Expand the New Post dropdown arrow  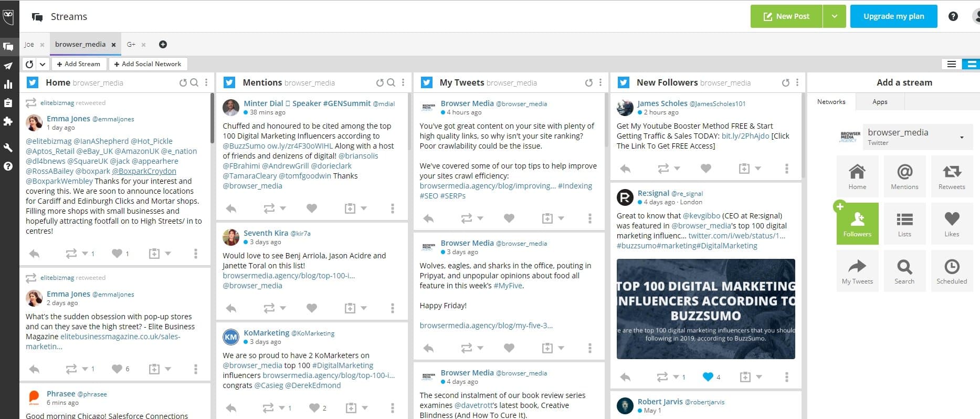tap(834, 16)
